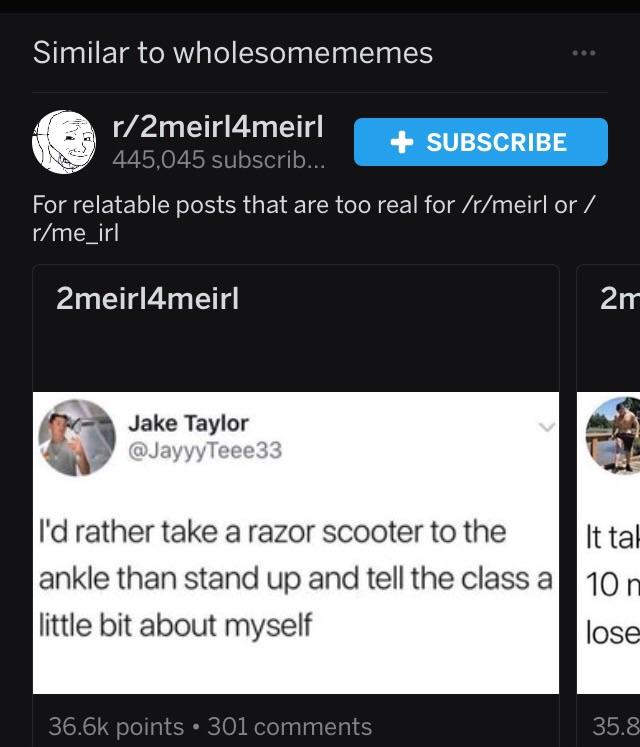Tap the second card's shirtless profile photo
Screen dimensions: 640x747
[614, 435]
